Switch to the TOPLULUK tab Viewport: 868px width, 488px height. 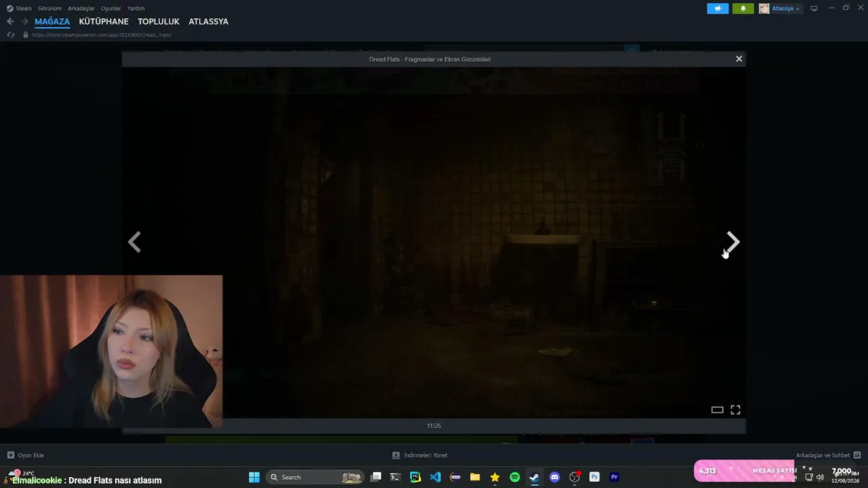(159, 22)
